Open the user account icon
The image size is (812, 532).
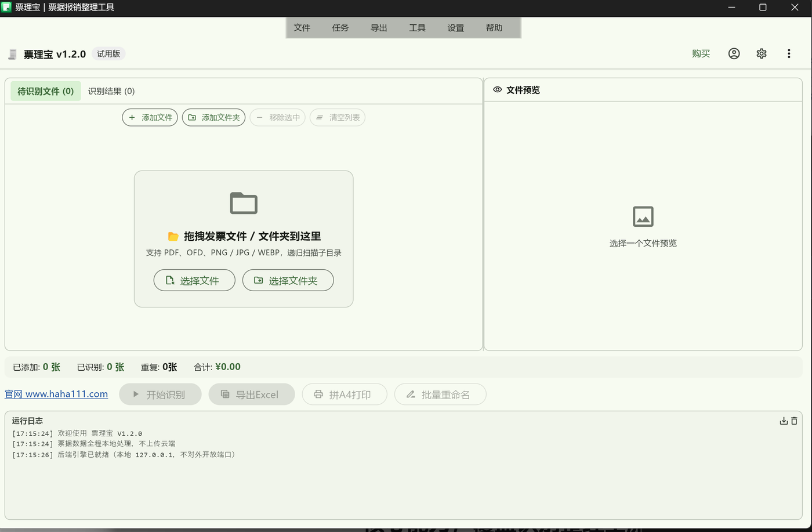734,53
